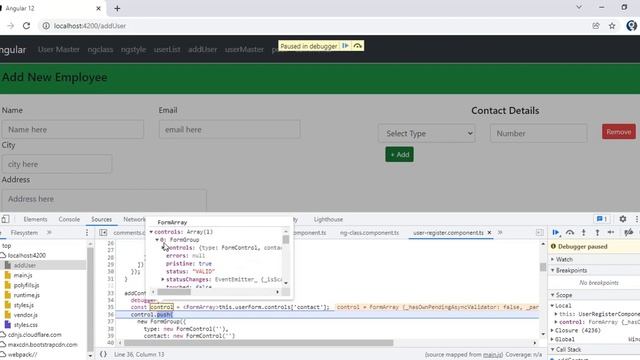Open the tab search chevron
The height and width of the screenshot is (360, 640).
[x=579, y=7]
